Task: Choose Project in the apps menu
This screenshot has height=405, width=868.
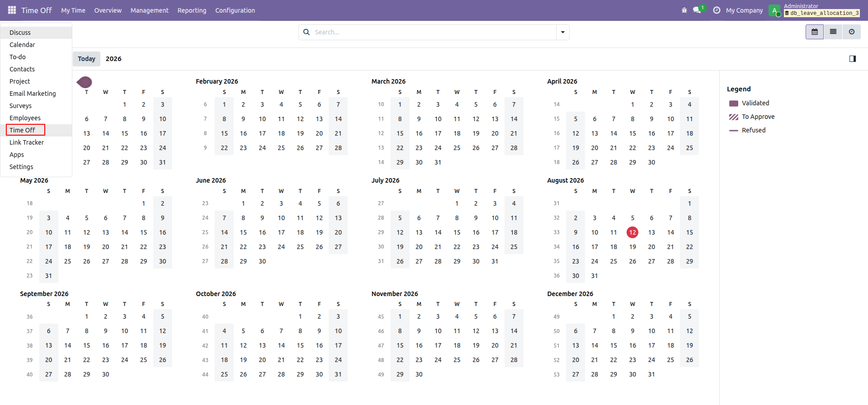Action: [x=36, y=81]
